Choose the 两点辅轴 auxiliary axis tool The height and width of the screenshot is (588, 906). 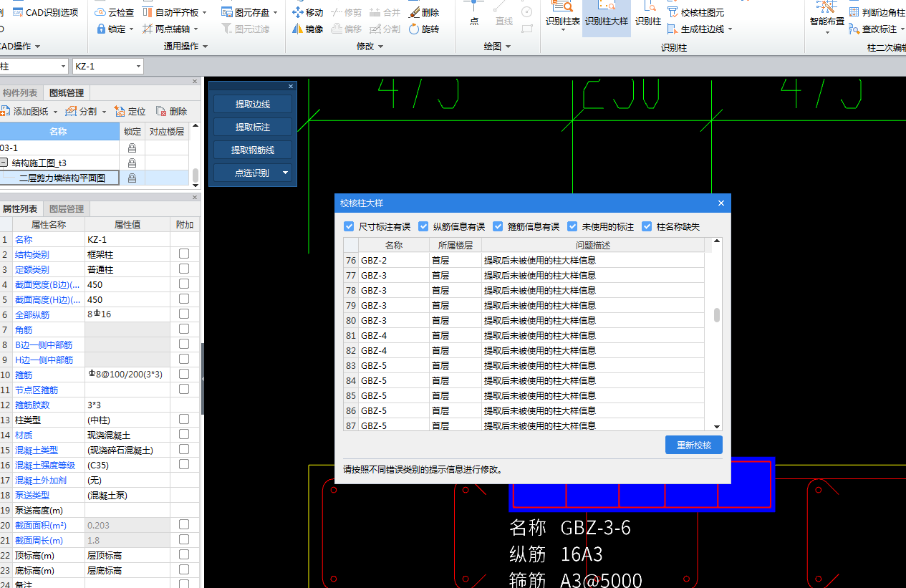click(x=170, y=29)
